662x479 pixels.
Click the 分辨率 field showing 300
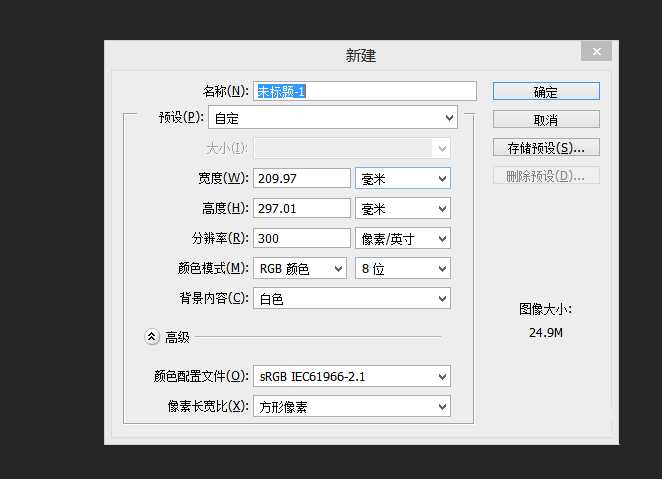(x=302, y=238)
